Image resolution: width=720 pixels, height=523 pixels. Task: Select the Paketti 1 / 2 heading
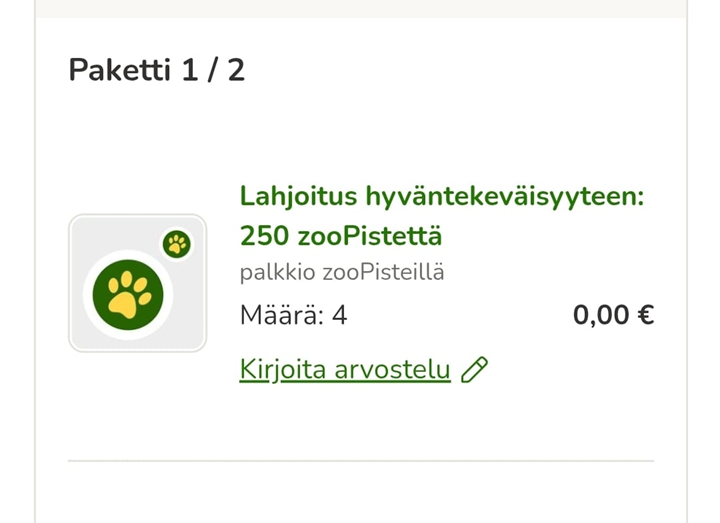tap(156, 71)
